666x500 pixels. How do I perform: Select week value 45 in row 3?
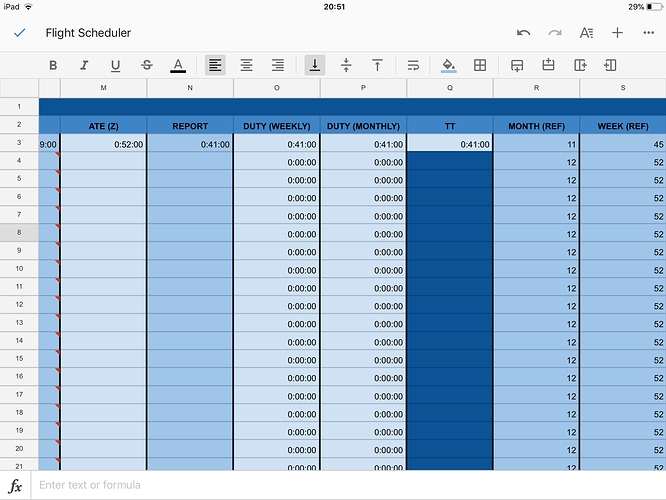623,144
